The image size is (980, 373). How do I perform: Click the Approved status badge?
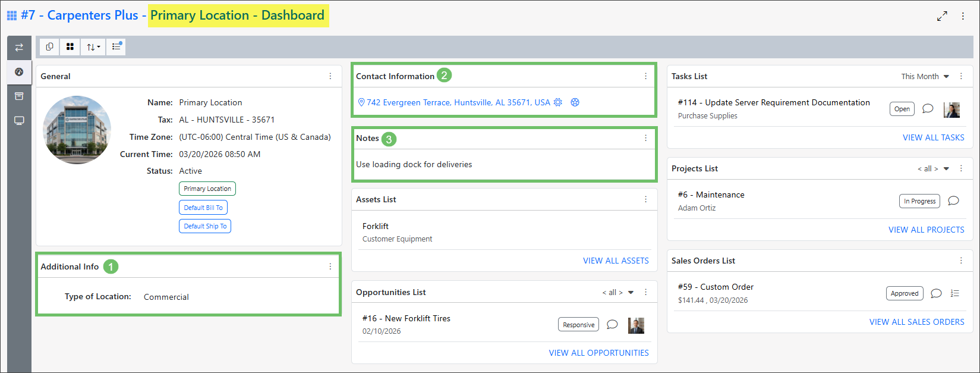(x=905, y=293)
